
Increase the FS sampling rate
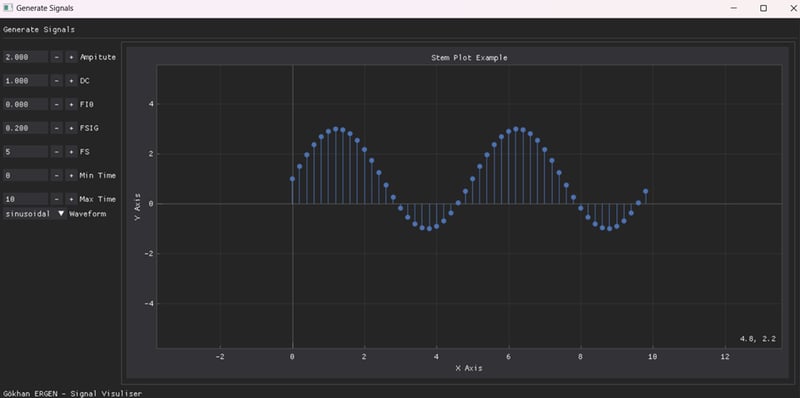[71, 152]
